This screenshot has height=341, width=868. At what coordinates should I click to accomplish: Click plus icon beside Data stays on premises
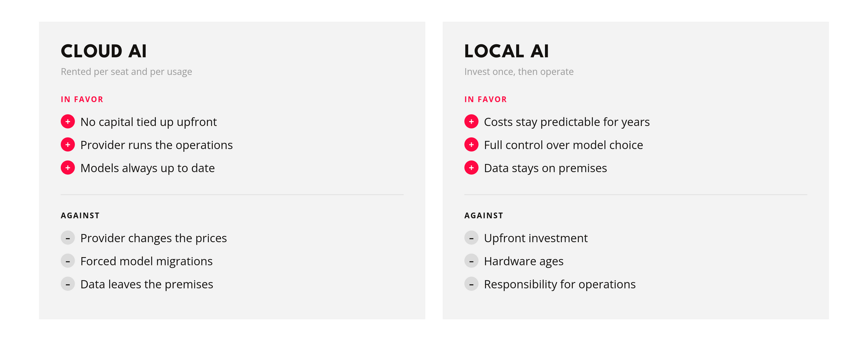[471, 168]
